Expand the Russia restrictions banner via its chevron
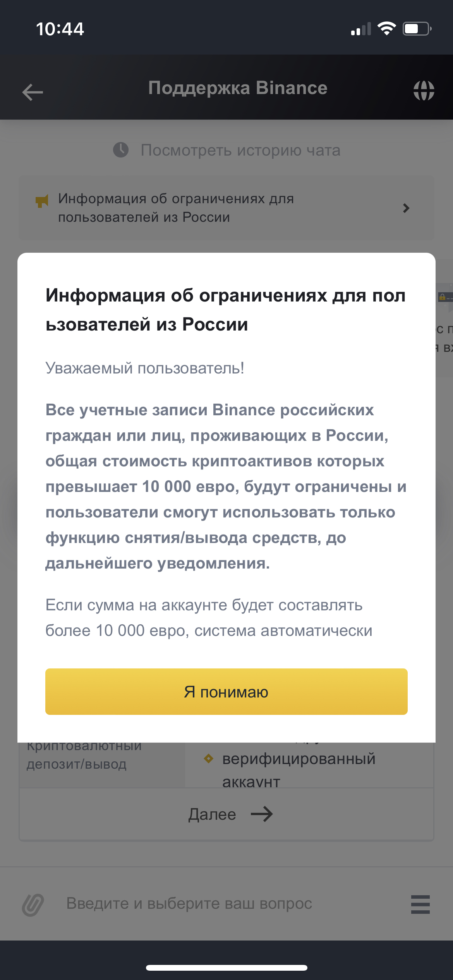Screen dimensions: 453x980 tap(406, 208)
